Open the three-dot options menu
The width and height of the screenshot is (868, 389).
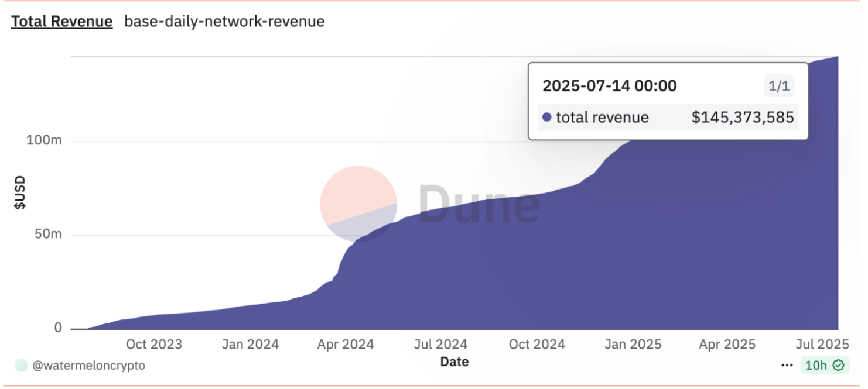pyautogui.click(x=787, y=366)
